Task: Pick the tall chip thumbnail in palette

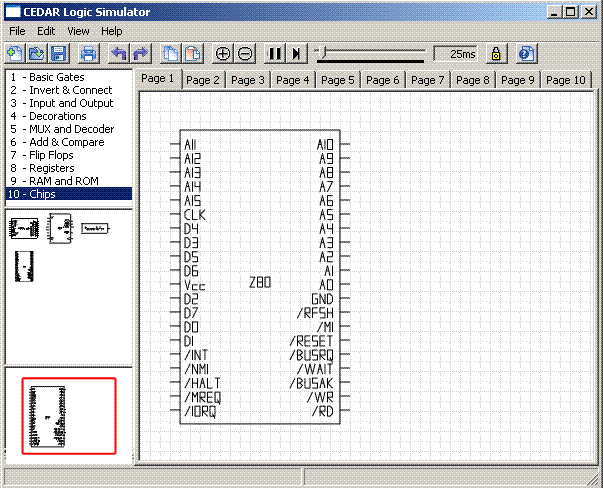Action: [24, 266]
